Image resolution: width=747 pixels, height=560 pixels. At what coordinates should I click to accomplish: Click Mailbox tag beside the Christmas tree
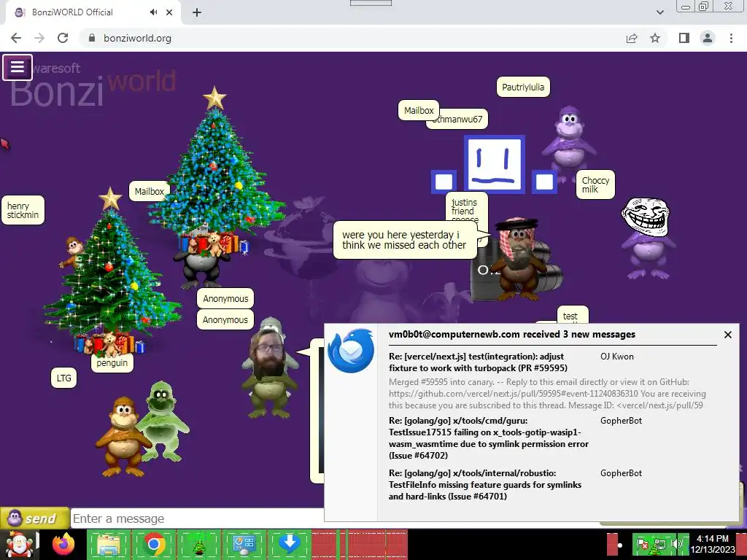[x=149, y=192]
